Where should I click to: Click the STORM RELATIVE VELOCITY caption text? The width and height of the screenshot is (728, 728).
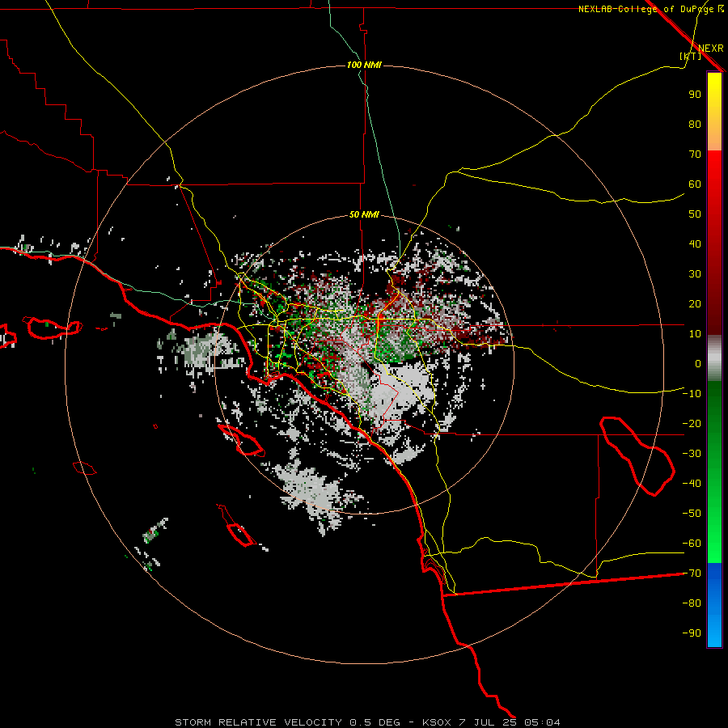tap(258, 722)
